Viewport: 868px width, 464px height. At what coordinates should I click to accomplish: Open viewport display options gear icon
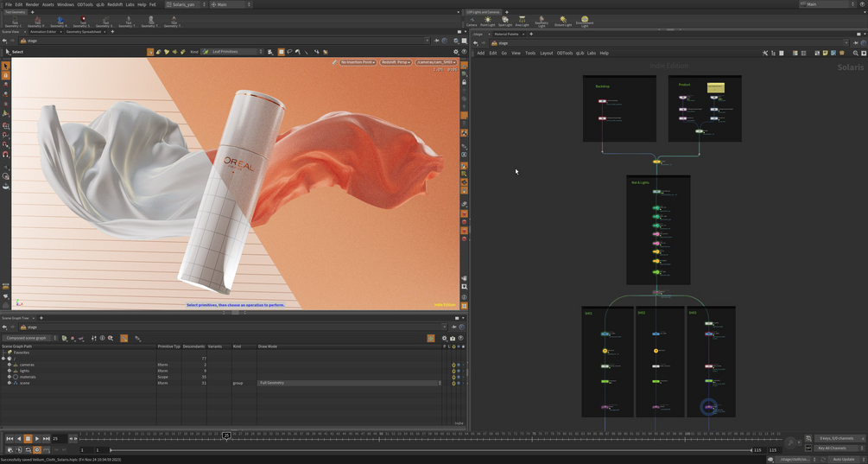456,52
